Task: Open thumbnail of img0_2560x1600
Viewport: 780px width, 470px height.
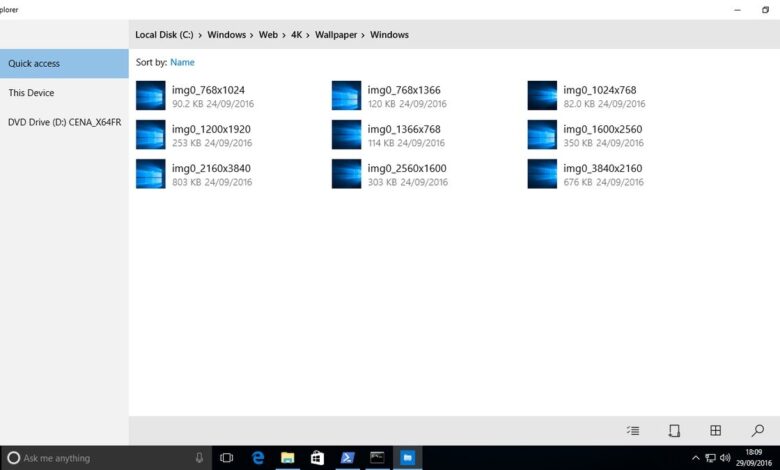Action: (x=346, y=174)
